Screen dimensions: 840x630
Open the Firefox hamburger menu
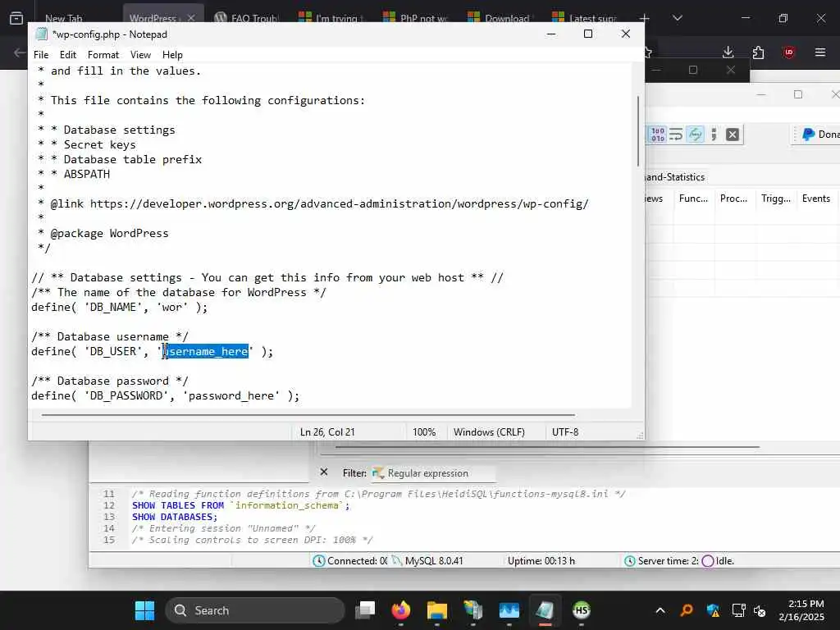click(819, 52)
